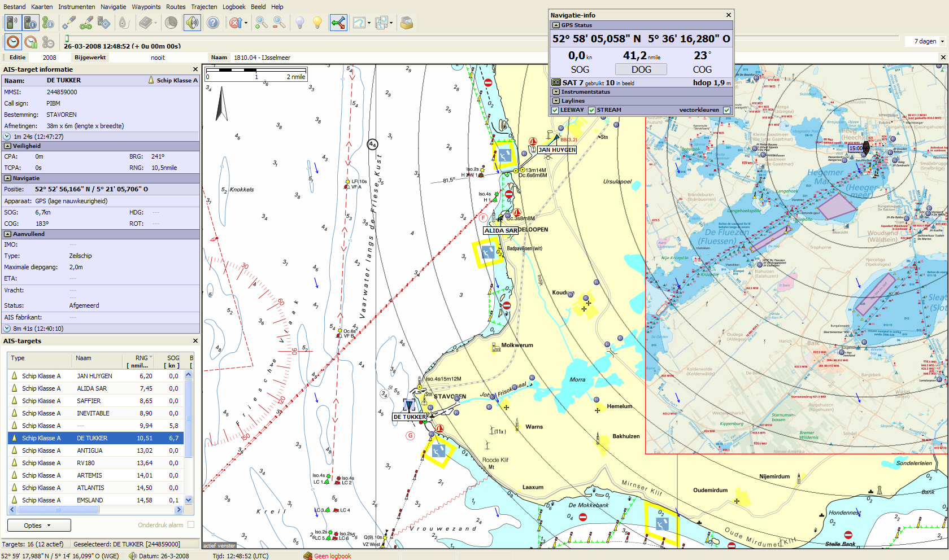Open the chart collection box icon

406,23
